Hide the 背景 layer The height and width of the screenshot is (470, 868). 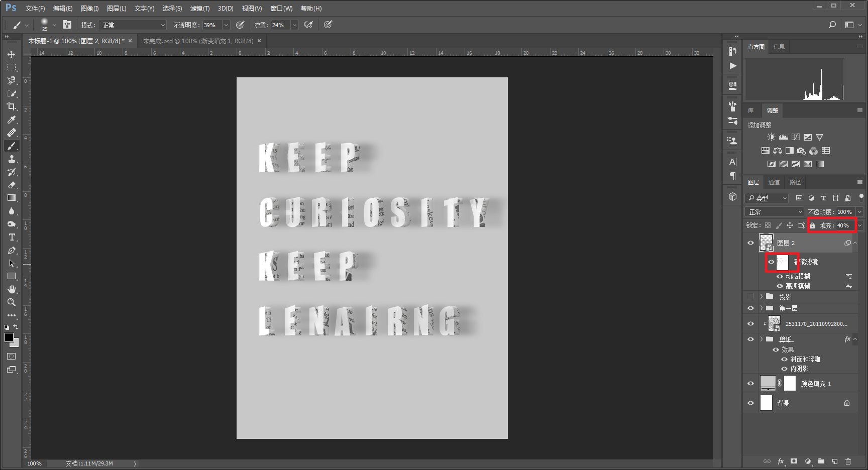point(750,403)
